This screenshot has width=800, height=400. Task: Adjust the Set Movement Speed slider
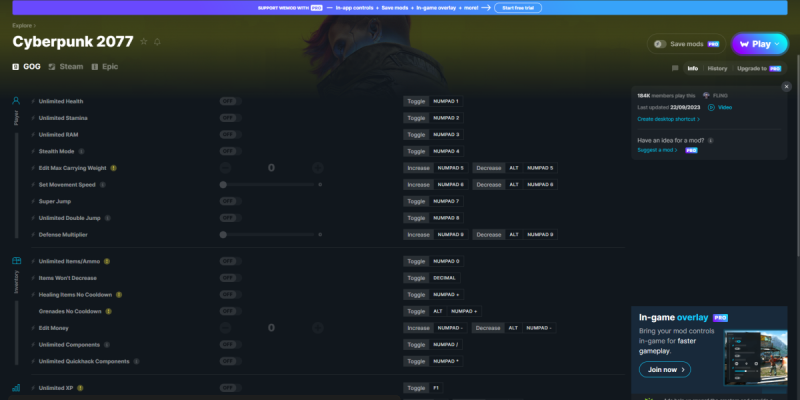pos(270,184)
